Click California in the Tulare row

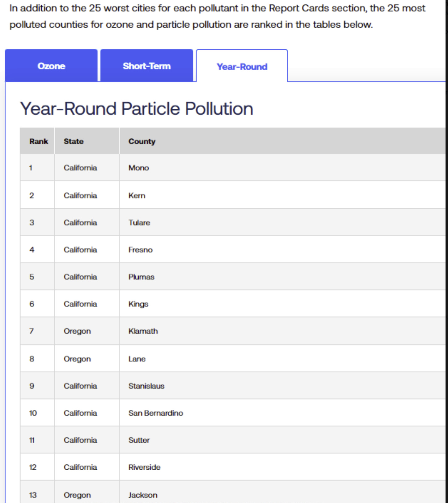point(80,223)
